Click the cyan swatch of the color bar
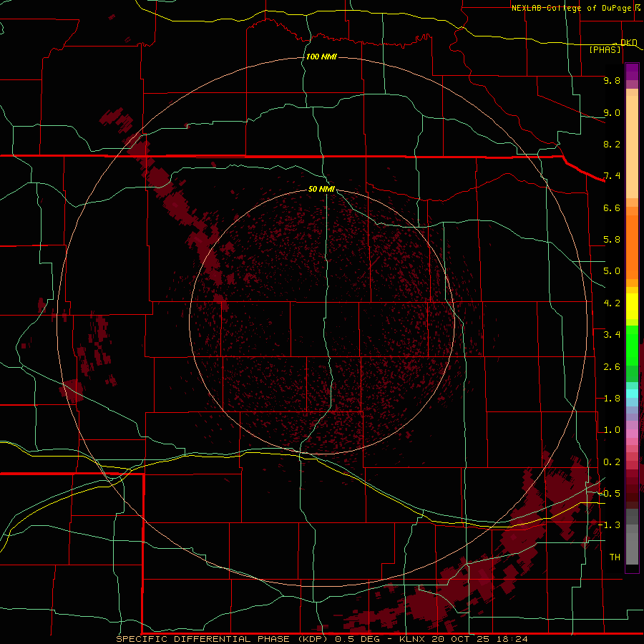644x644 pixels. click(632, 394)
